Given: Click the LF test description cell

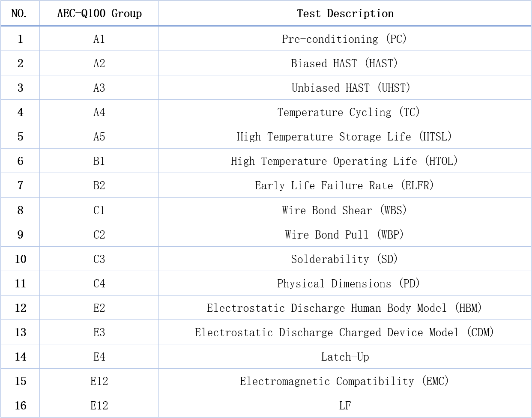Looking at the screenshot, I should (x=345, y=406).
